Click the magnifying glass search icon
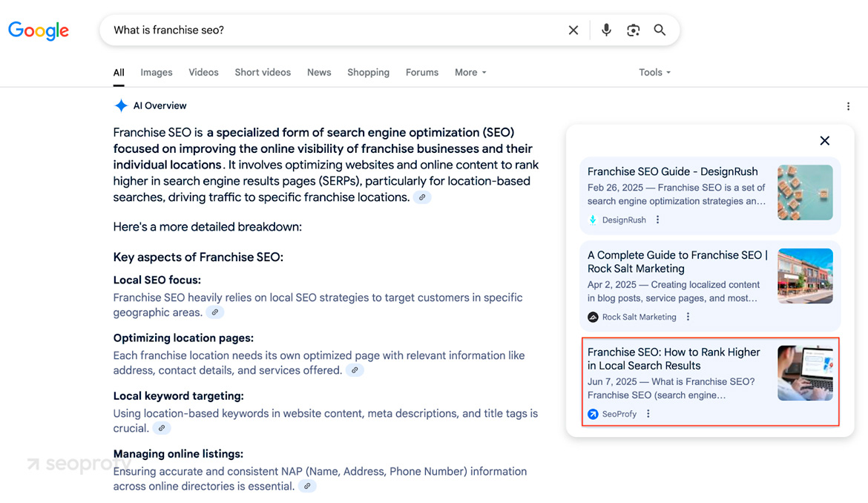 [x=660, y=30]
